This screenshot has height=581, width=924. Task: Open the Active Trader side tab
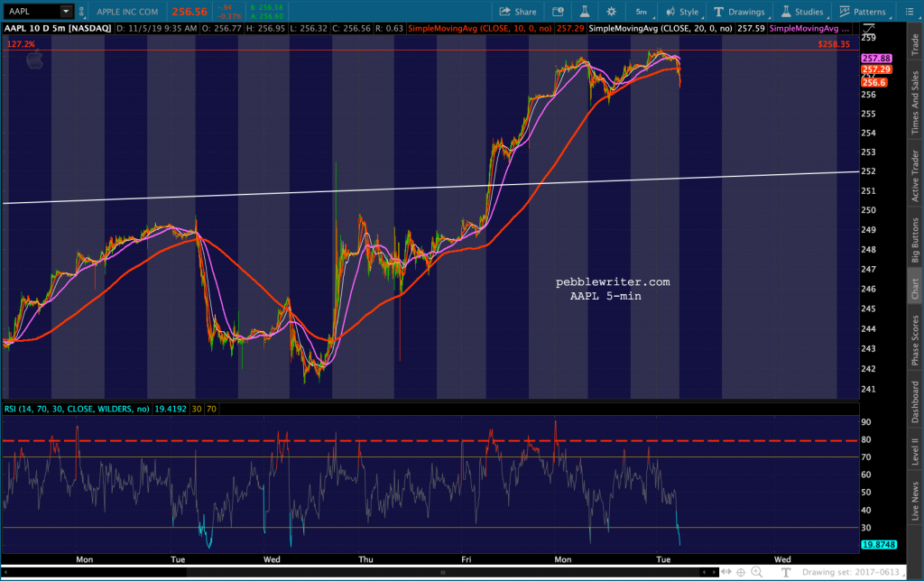pos(915,176)
